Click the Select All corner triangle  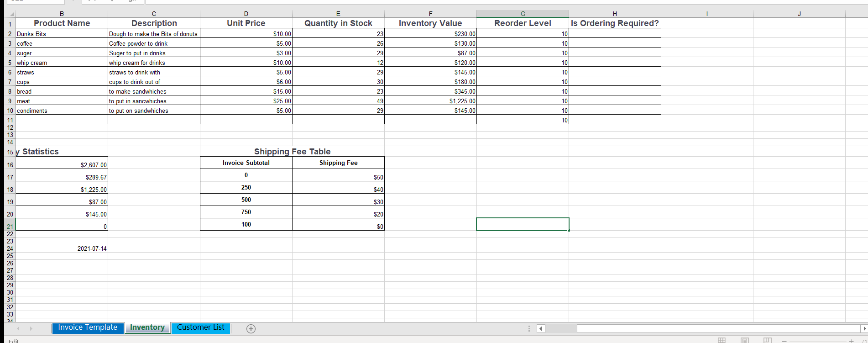pyautogui.click(x=12, y=14)
